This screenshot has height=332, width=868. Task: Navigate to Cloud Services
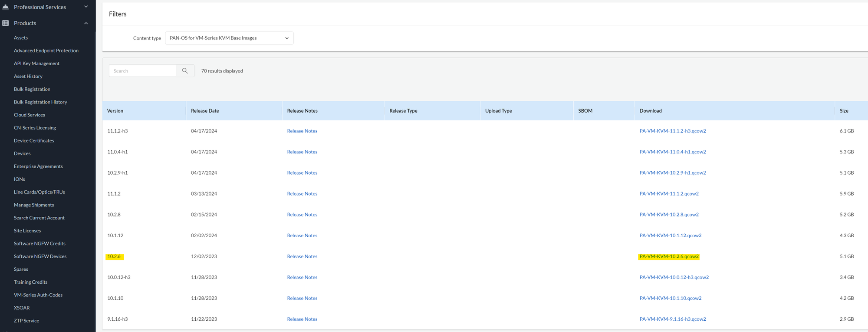click(x=30, y=115)
